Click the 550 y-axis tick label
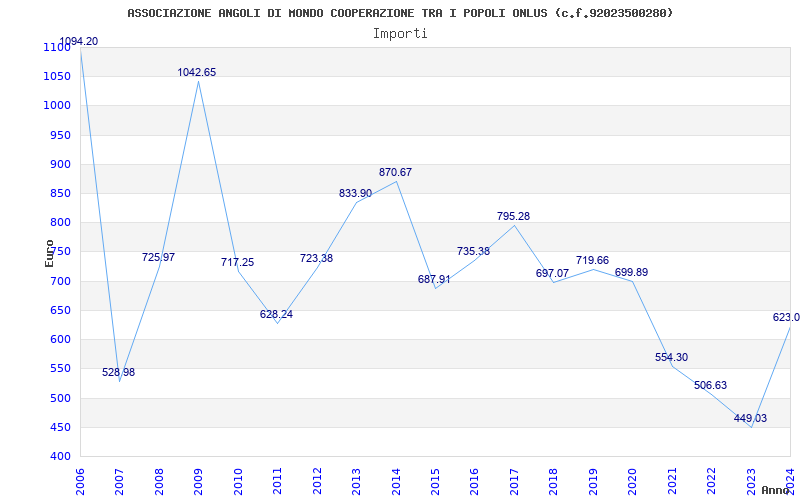 60,368
